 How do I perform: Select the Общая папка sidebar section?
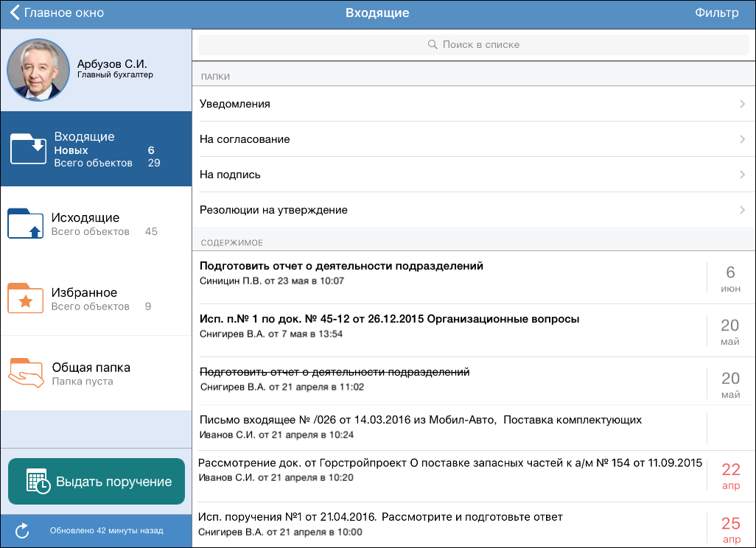[97, 373]
